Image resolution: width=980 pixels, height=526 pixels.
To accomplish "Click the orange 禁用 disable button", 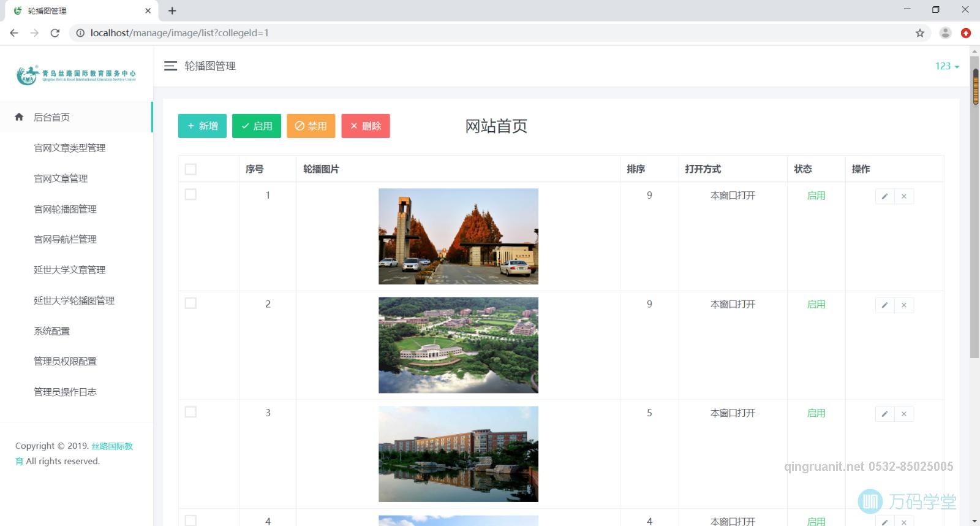I will (311, 126).
